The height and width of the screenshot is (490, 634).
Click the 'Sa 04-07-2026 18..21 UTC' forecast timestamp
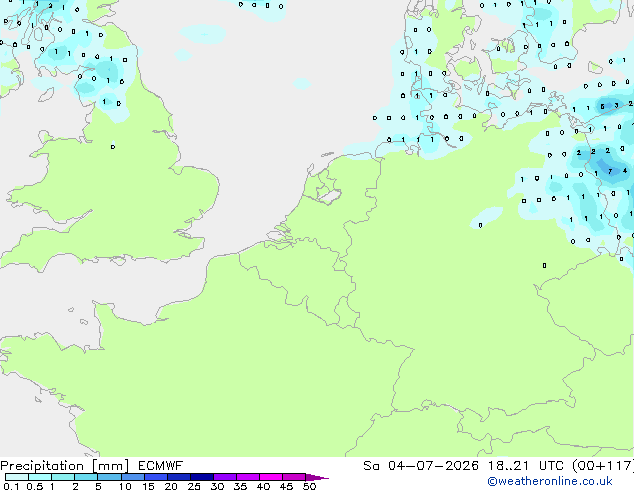tap(465, 466)
